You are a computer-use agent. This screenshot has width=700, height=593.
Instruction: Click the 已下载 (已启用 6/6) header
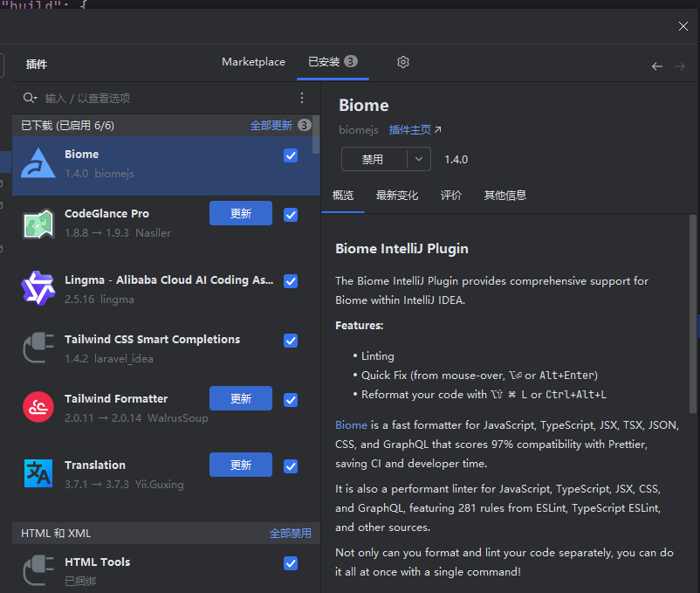click(67, 126)
